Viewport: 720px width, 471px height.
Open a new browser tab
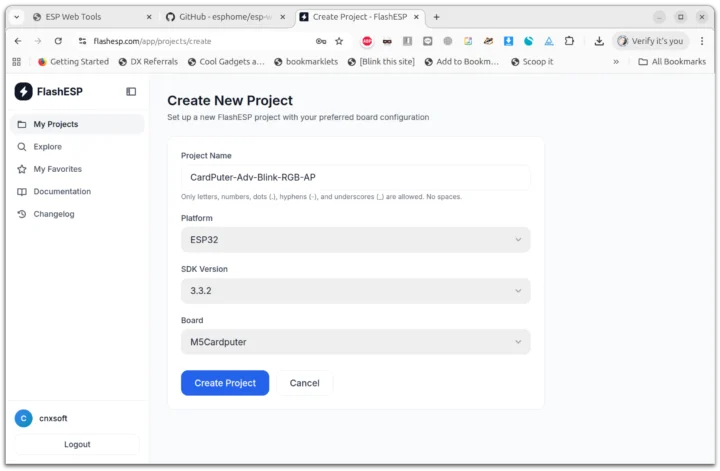pos(437,17)
